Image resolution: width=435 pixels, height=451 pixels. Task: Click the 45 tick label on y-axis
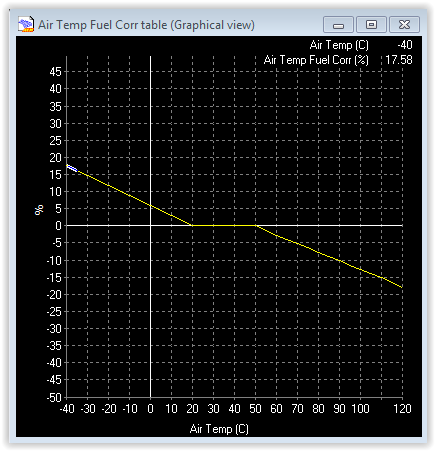(55, 72)
